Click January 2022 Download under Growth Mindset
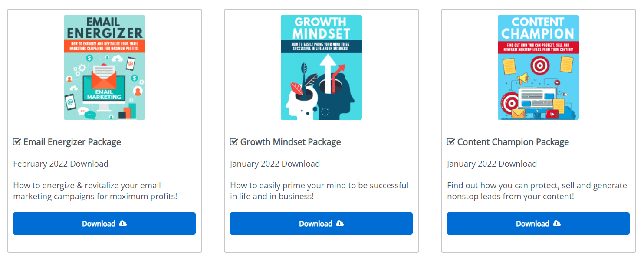The width and height of the screenshot is (644, 263). (275, 164)
